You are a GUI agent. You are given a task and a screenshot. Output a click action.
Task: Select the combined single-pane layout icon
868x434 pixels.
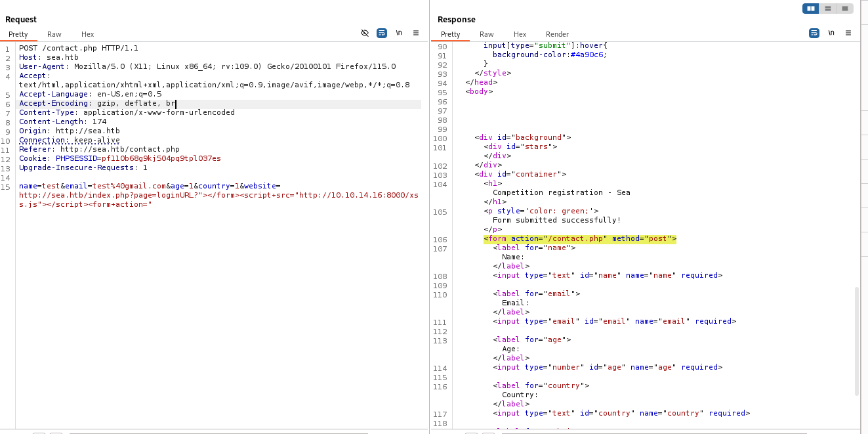click(845, 9)
